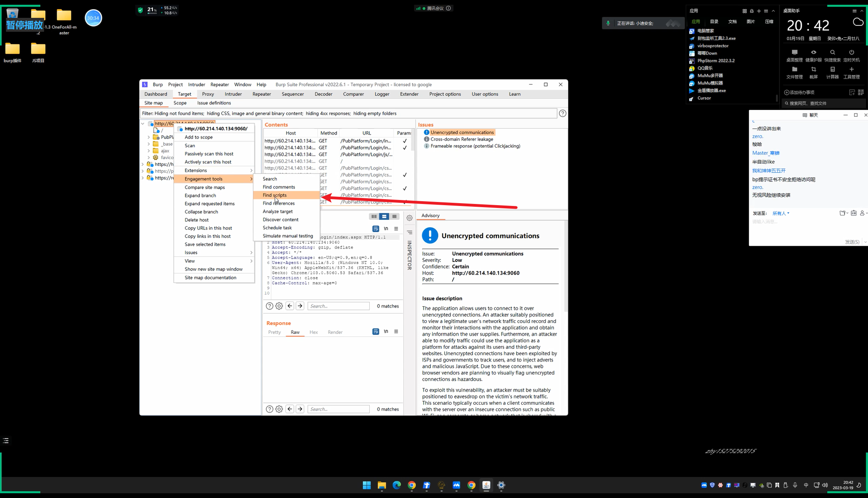This screenshot has height=498, width=868.
Task: Open response pane hamburger options menu
Action: click(x=396, y=332)
